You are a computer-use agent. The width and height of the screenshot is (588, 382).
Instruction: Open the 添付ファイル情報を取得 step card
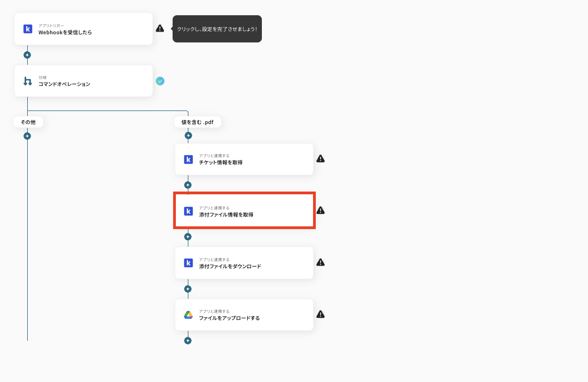coord(244,211)
